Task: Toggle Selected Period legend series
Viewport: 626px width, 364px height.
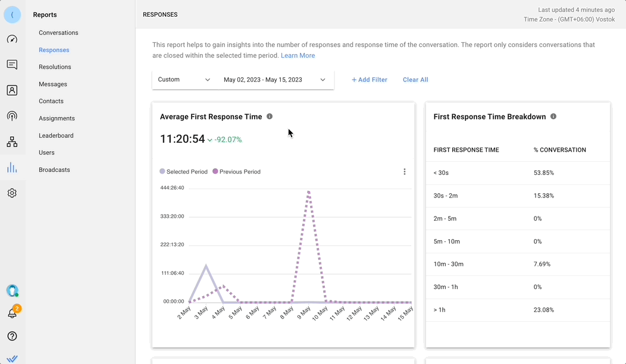Action: point(183,172)
